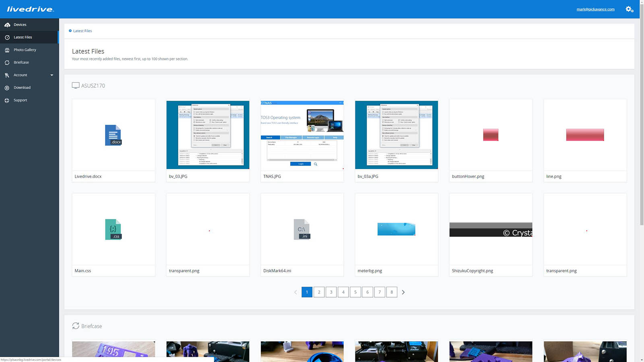Go to page 8 of files
Viewport: 644px width, 362px height.
391,292
